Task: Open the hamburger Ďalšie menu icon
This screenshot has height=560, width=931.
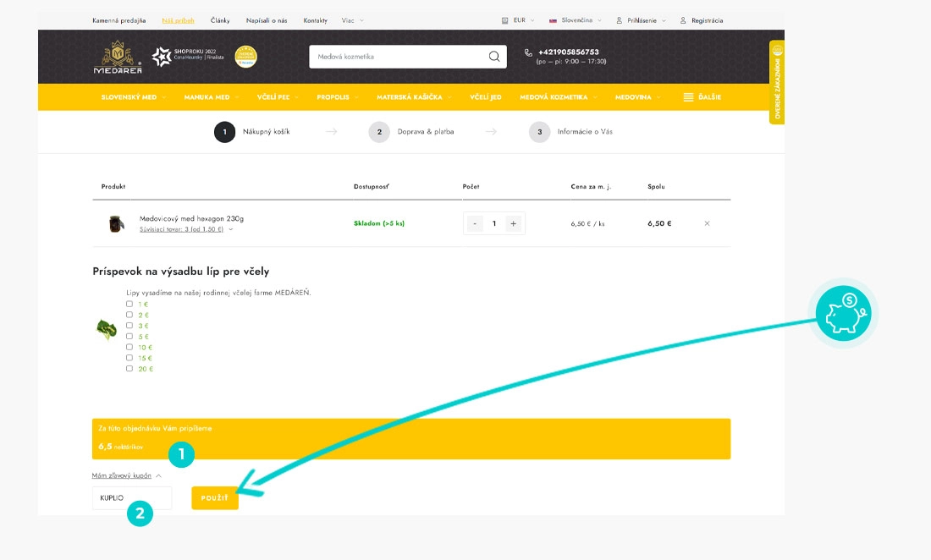Action: click(688, 97)
